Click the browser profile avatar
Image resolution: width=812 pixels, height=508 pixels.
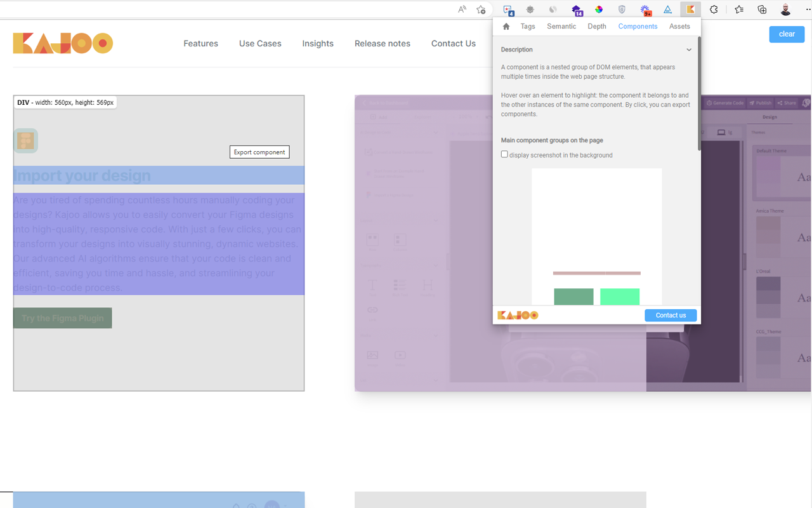[x=785, y=10]
